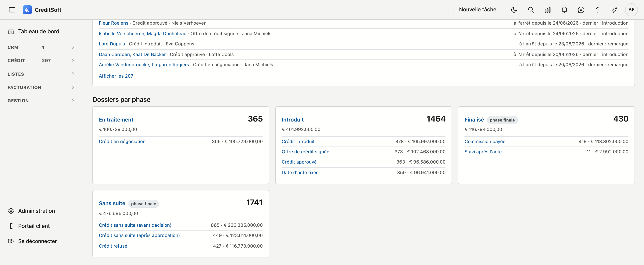Open the Introduit phase heading

point(292,120)
